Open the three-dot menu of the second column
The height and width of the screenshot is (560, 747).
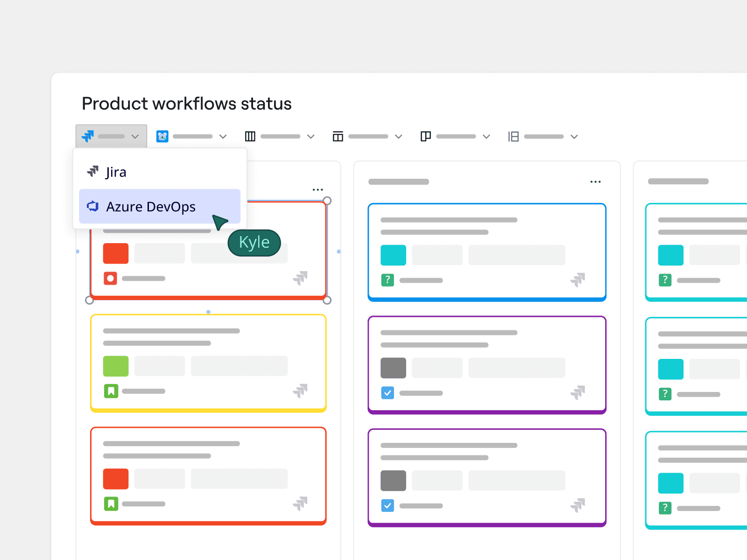(595, 182)
